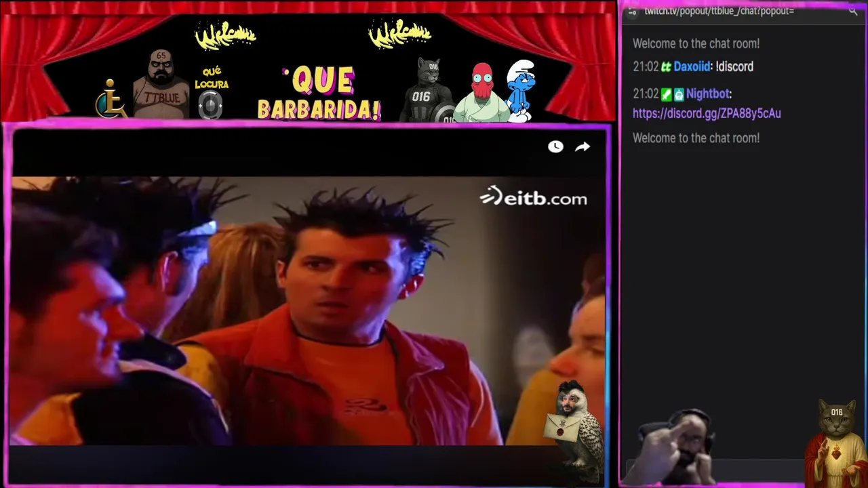868x488 pixels.
Task: Click the site settings icon left of URL
Action: 632,12
